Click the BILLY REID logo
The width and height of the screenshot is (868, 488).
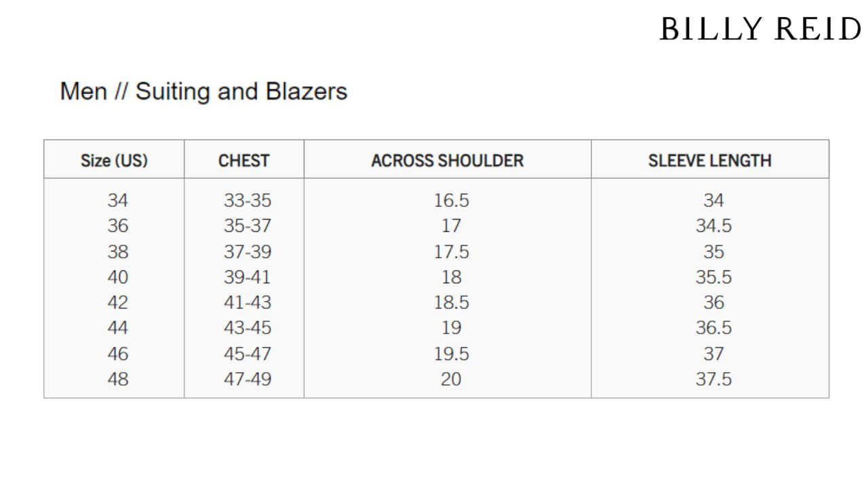coord(760,30)
